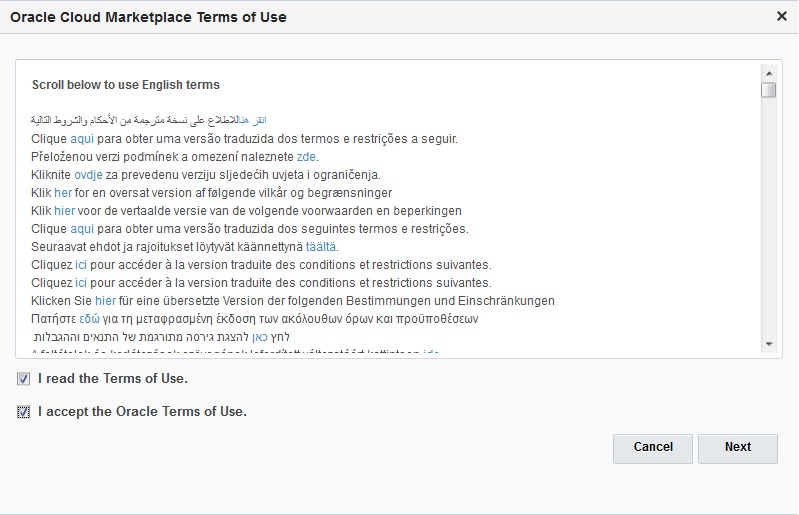Open first Portuguese 'aqui' link
The image size is (799, 515).
82,139
